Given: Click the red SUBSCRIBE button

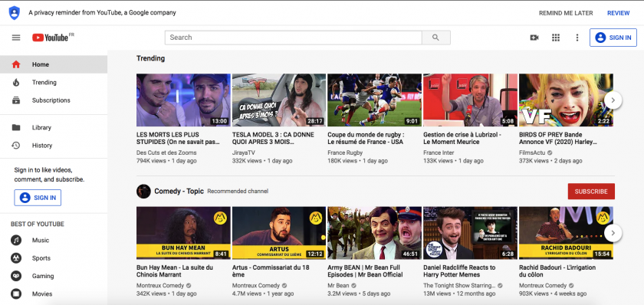Looking at the screenshot, I should (x=591, y=192).
